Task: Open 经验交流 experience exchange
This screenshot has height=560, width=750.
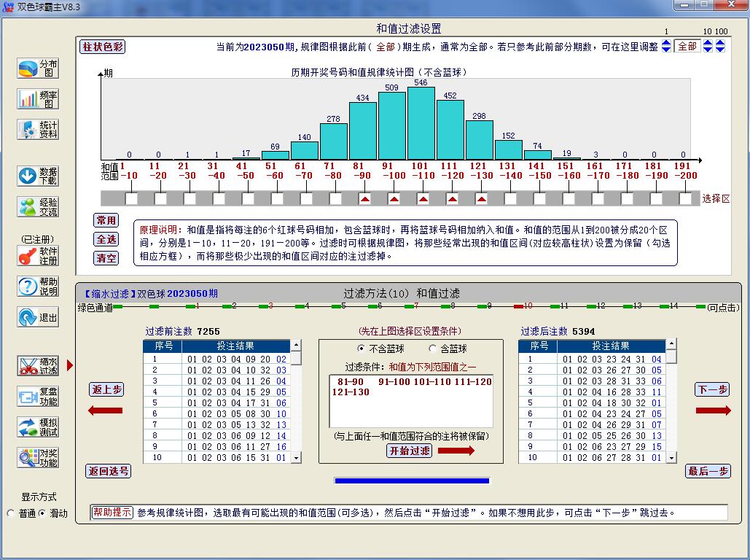Action: (38, 207)
